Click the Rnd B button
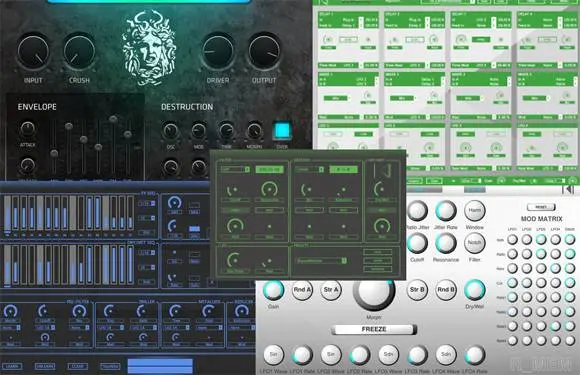 point(446,290)
